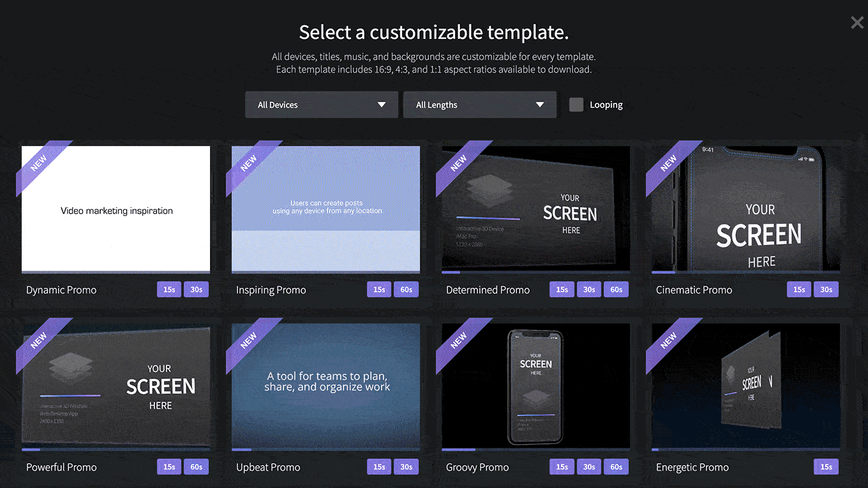Image resolution: width=868 pixels, height=488 pixels.
Task: Select the Dynamic Promo template thumbnail
Action: (x=116, y=209)
